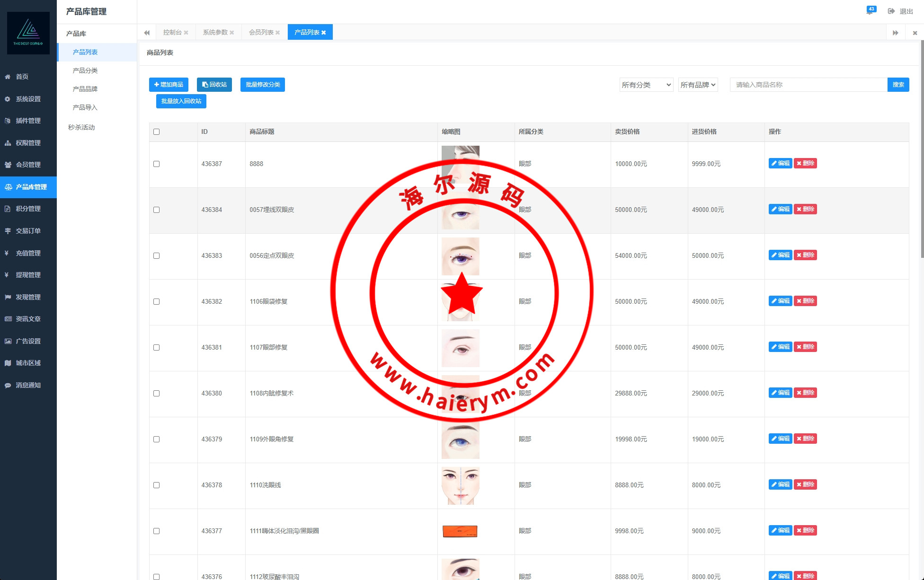Viewport: 924px width, 580px height.
Task: Open thumbnail of 1110洗眼线
Action: 461,486
